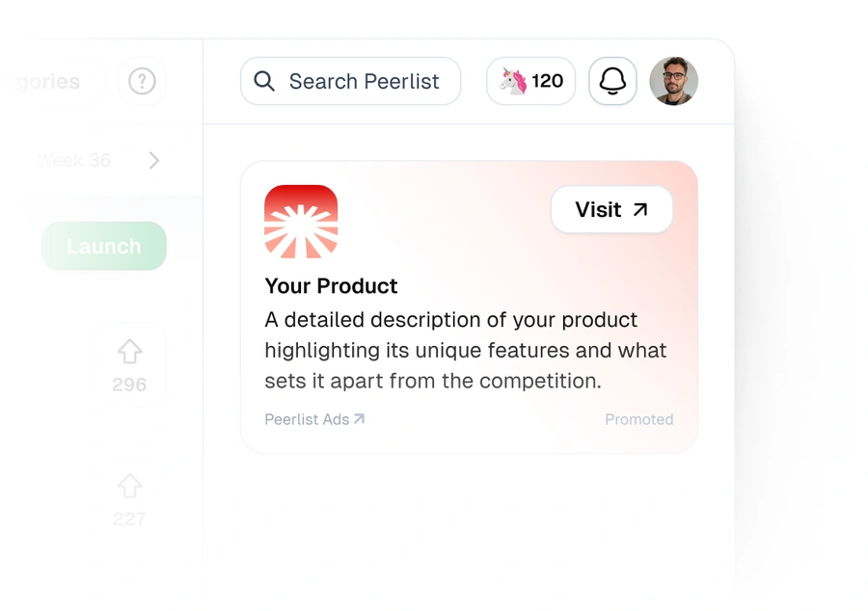Open the Peerlist Ads link
Viewport: 868px width, 611px height.
[x=309, y=418]
